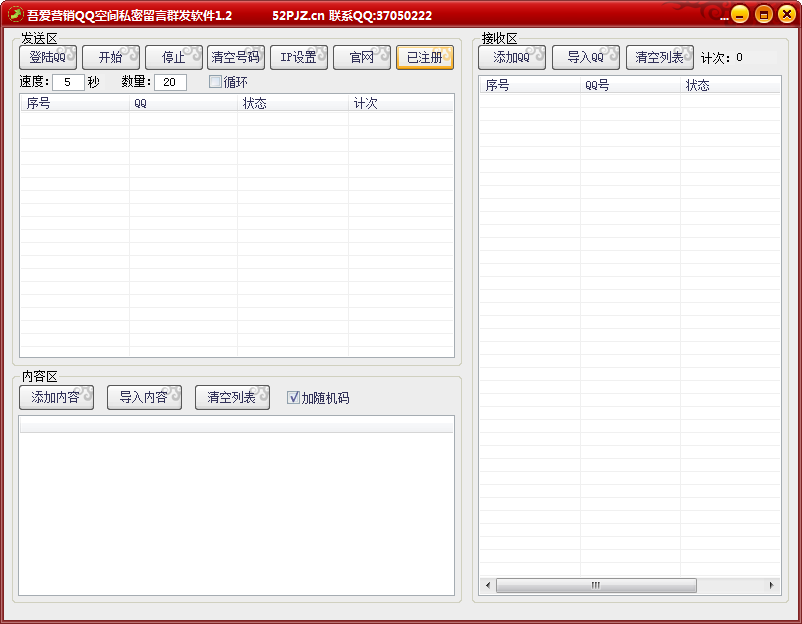Click the 已注册 registration button

click(424, 57)
